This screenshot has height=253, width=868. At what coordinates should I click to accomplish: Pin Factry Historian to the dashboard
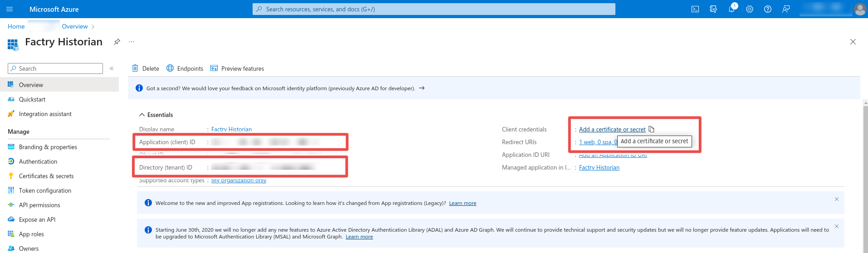[117, 42]
